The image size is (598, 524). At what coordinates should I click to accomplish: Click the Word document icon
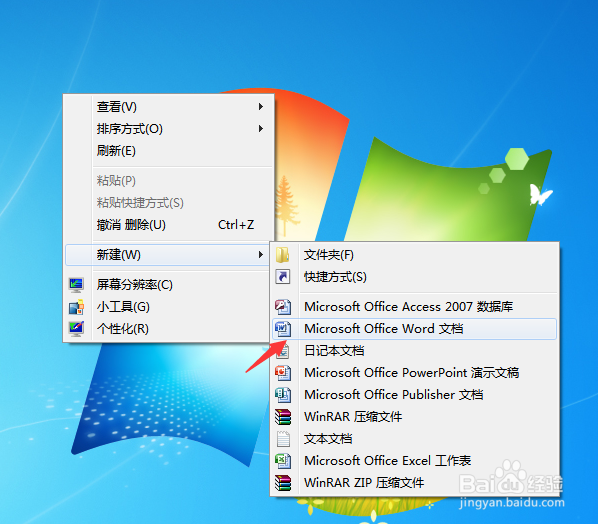283,329
